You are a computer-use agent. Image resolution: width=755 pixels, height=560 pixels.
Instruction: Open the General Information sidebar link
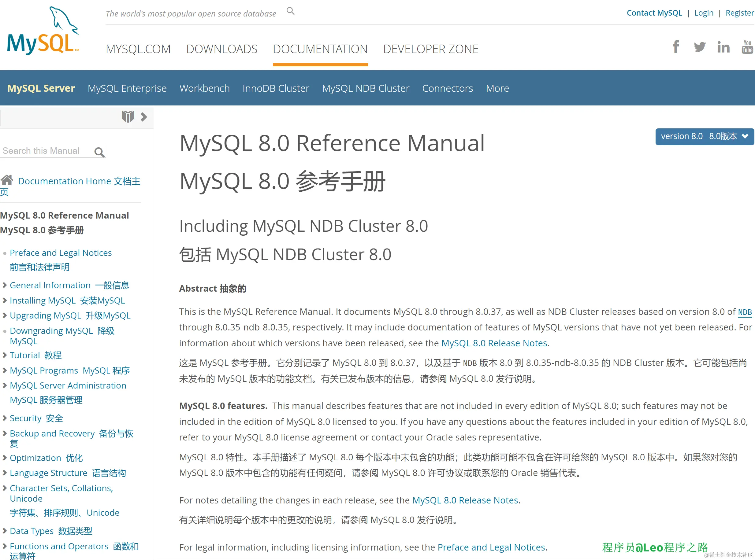pyautogui.click(x=69, y=285)
